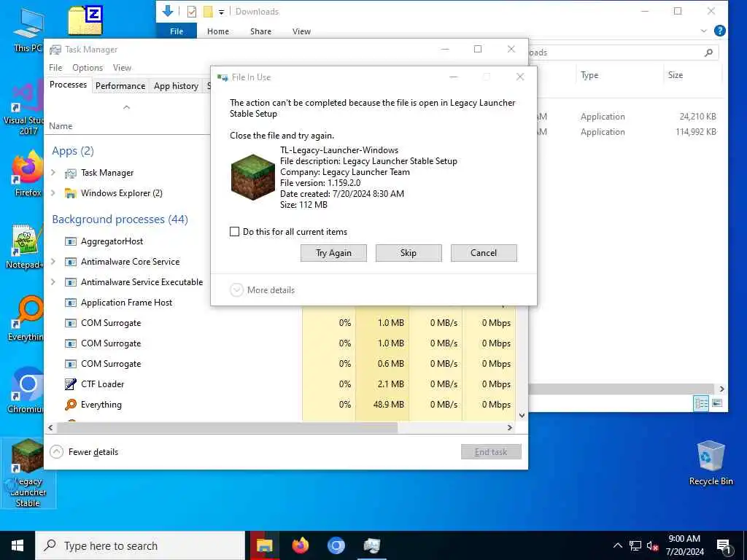Click search magnifier in Downloads search box

(708, 52)
